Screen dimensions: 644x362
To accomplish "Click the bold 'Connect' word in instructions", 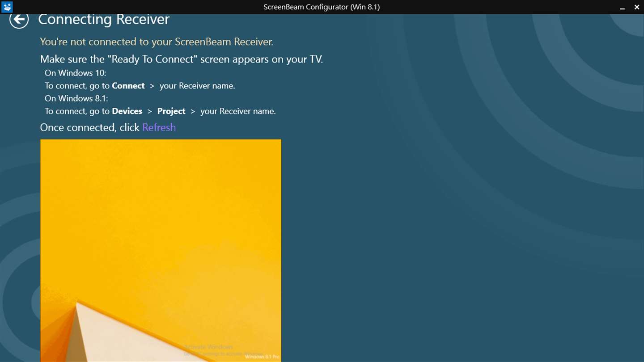I will coord(128,86).
